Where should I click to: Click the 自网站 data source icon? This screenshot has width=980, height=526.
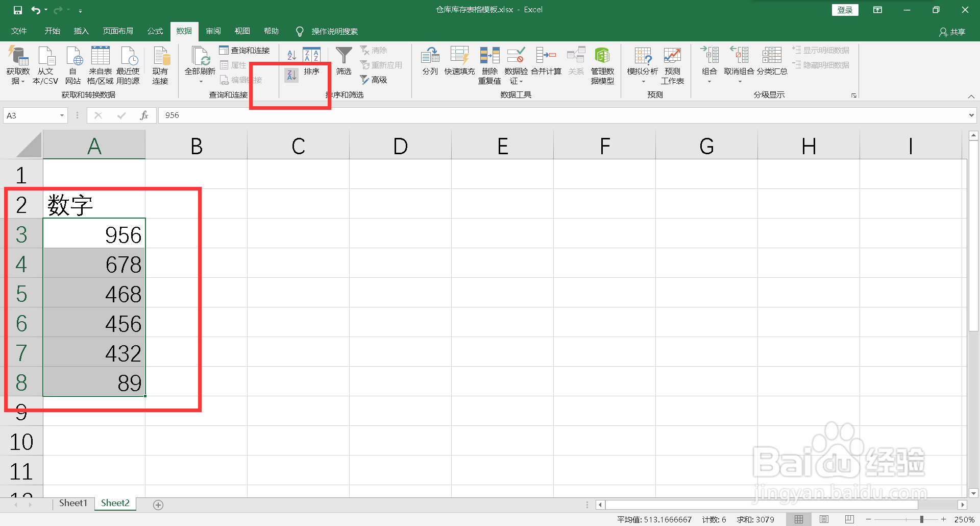(73, 65)
